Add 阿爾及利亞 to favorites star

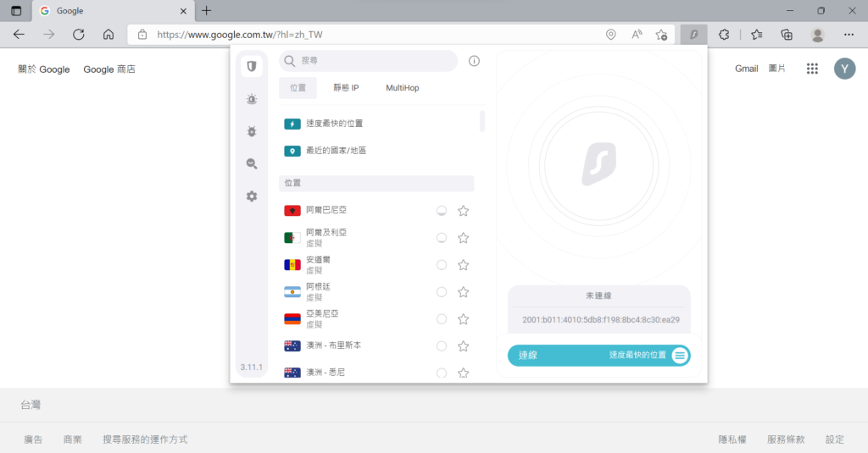pos(464,238)
